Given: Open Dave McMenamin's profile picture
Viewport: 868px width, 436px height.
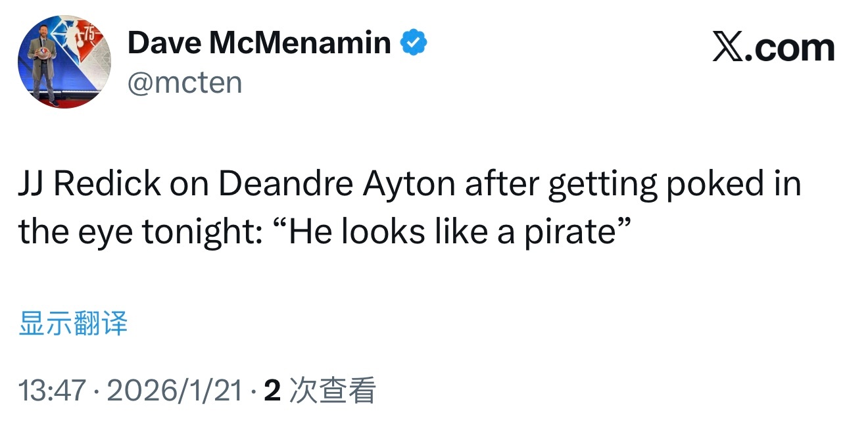Looking at the screenshot, I should coord(64,62).
